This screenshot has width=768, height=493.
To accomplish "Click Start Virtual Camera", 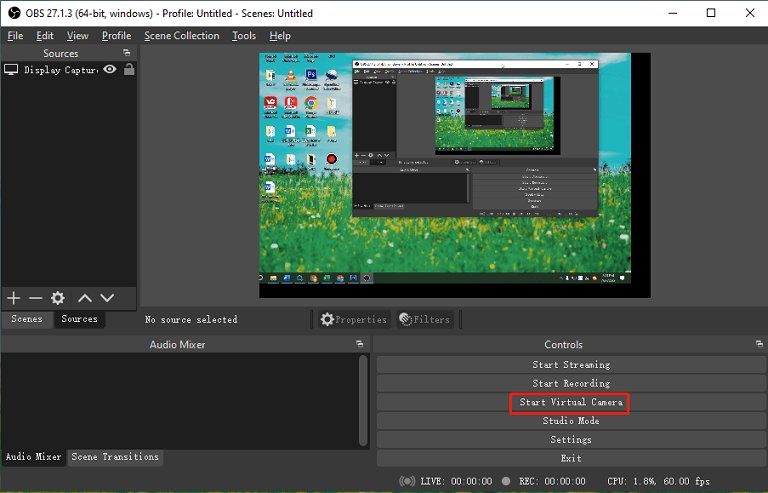I will pos(571,402).
